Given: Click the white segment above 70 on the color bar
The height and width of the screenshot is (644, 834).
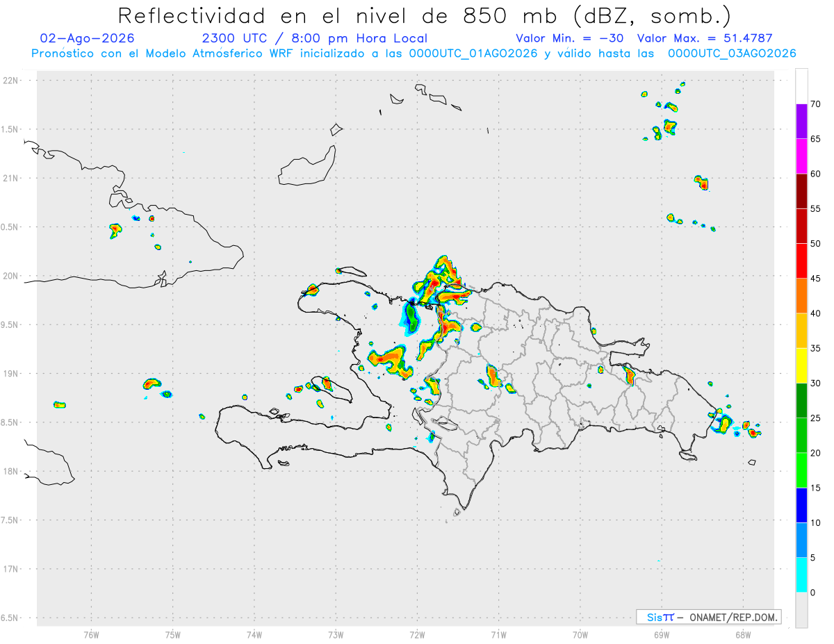Looking at the screenshot, I should click(801, 86).
